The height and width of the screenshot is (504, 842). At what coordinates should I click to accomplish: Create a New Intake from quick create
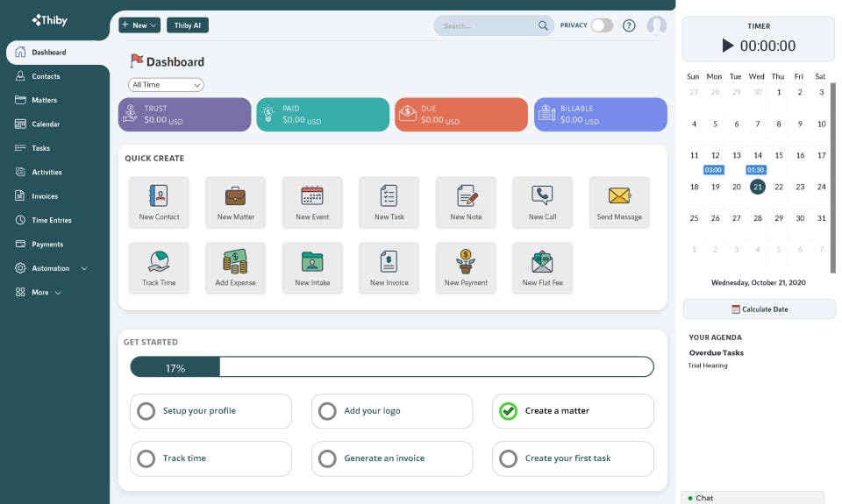[312, 268]
